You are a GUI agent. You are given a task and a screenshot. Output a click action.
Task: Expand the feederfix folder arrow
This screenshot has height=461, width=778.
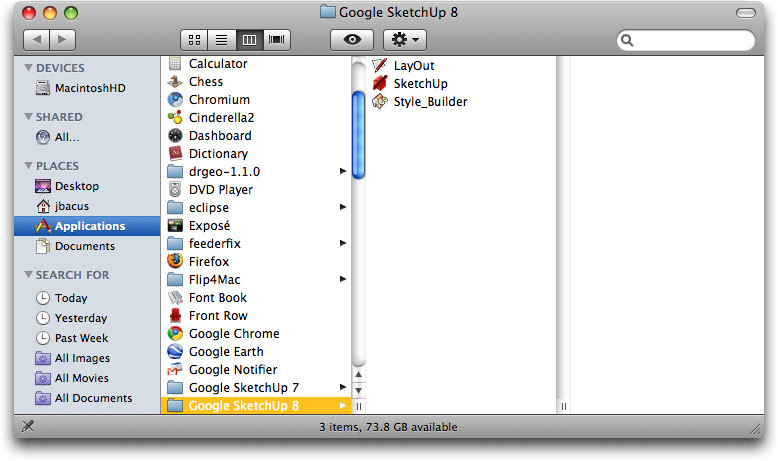342,243
